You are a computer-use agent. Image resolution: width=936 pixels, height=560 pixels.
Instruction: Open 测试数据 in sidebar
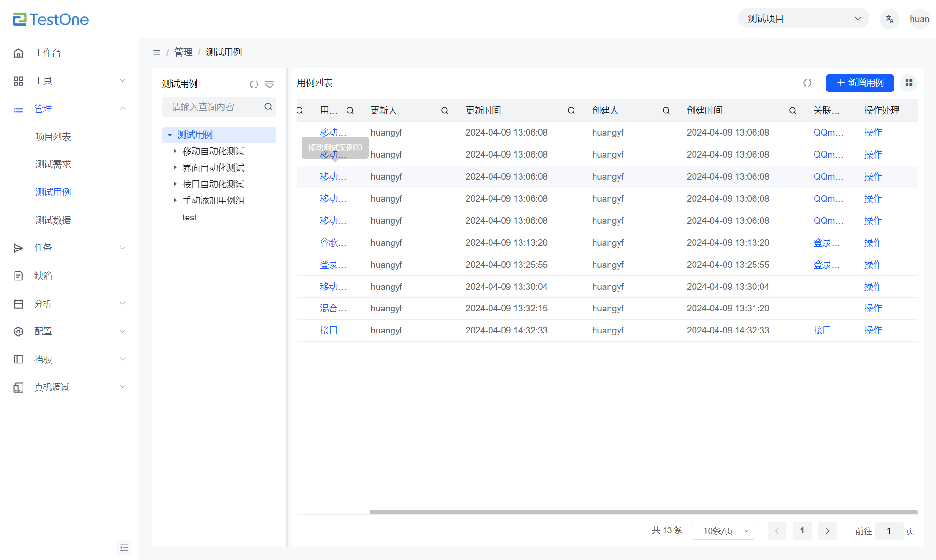pos(53,220)
